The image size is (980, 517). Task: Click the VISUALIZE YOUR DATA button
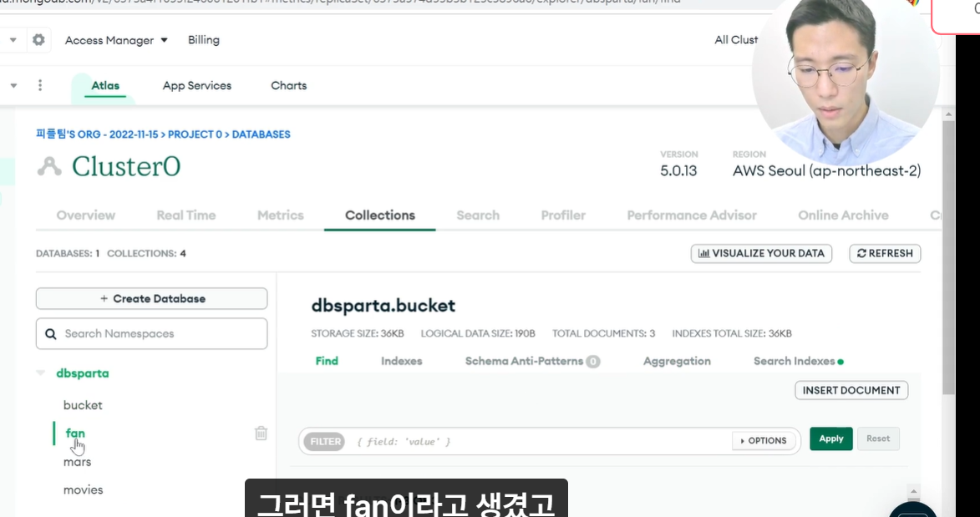coord(761,253)
